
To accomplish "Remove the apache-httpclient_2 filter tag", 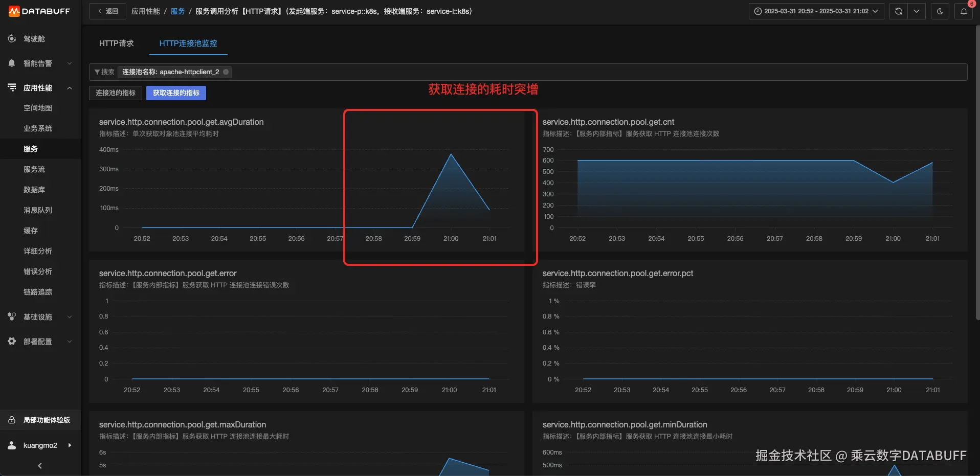I will (226, 72).
